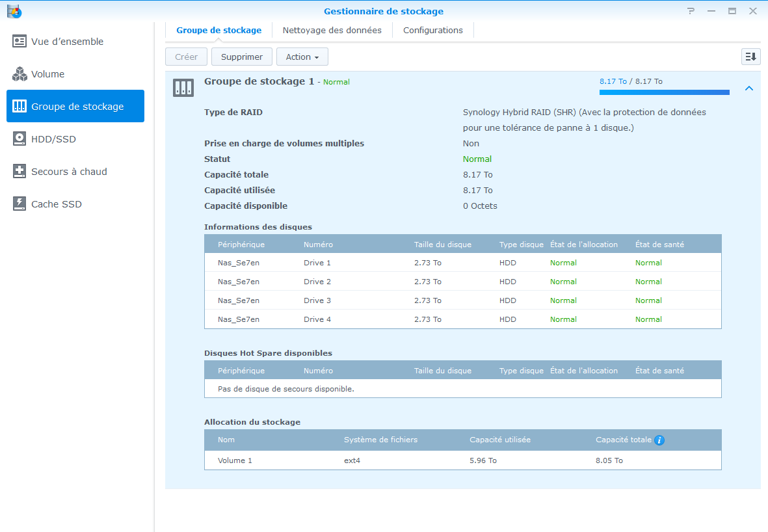Screen dimensions: 768x532
Task: Switch to Nettoyage des données tab
Action: coord(332,30)
